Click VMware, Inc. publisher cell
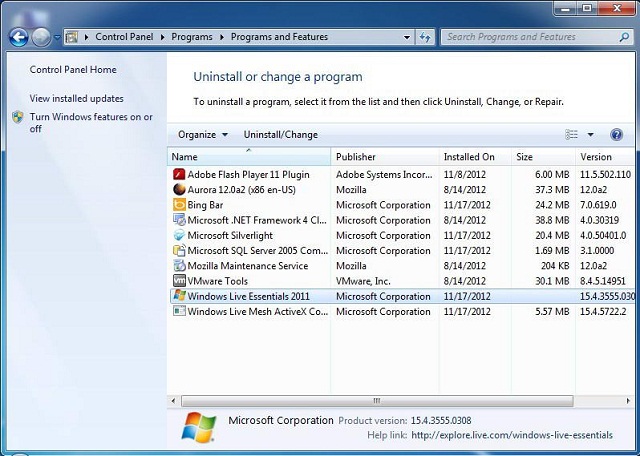 point(363,281)
